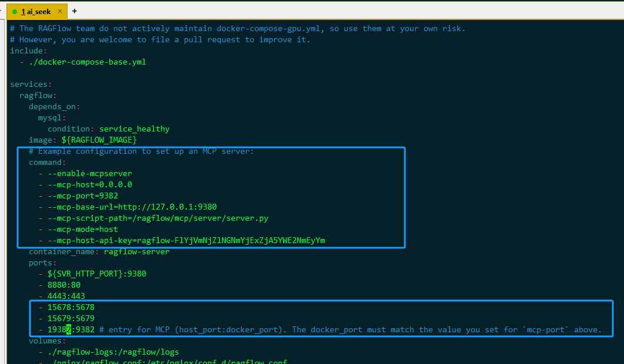The height and width of the screenshot is (364, 624).
Task: Switch to the ai_seek session tab
Action: point(36,12)
